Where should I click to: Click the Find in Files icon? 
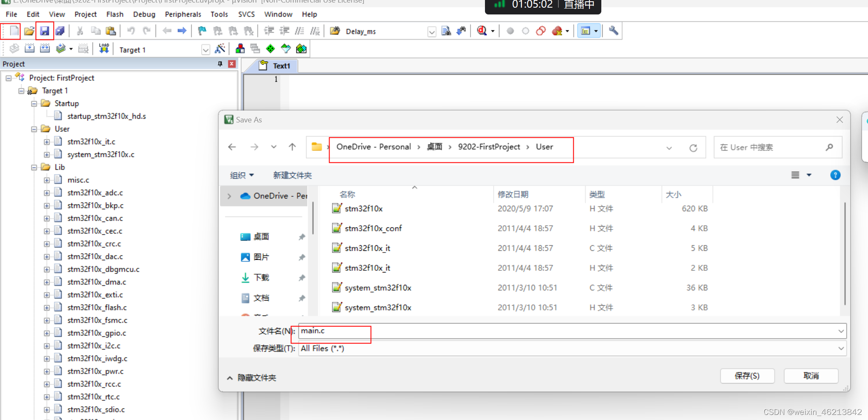click(446, 31)
